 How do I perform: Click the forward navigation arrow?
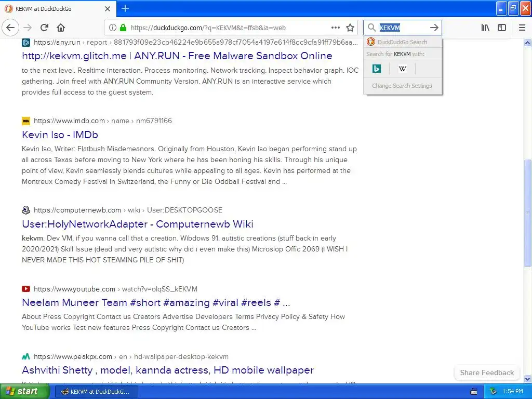click(28, 28)
